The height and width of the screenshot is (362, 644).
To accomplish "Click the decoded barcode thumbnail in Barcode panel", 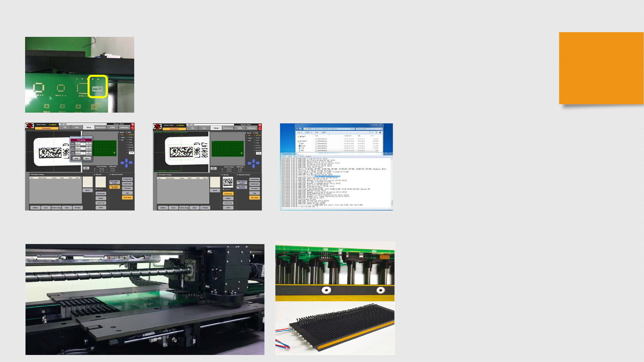I will 228,182.
